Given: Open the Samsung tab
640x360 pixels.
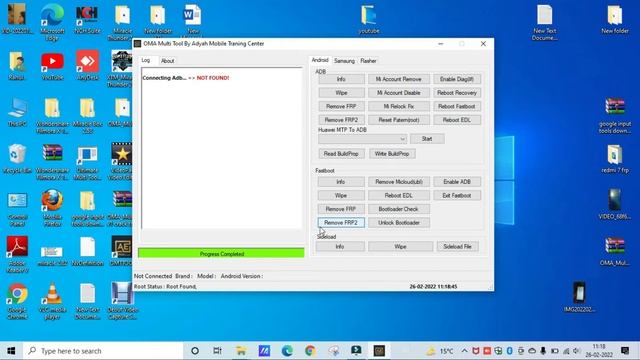Looking at the screenshot, I should click(344, 61).
